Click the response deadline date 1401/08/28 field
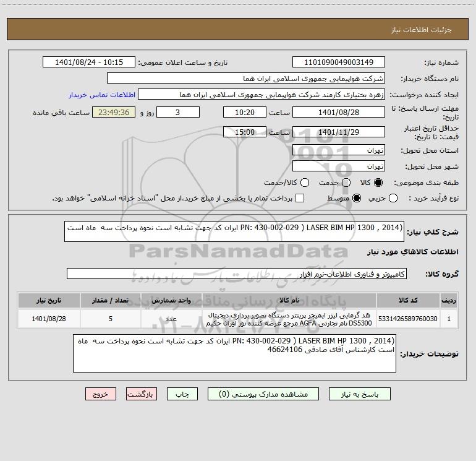 [x=338, y=112]
